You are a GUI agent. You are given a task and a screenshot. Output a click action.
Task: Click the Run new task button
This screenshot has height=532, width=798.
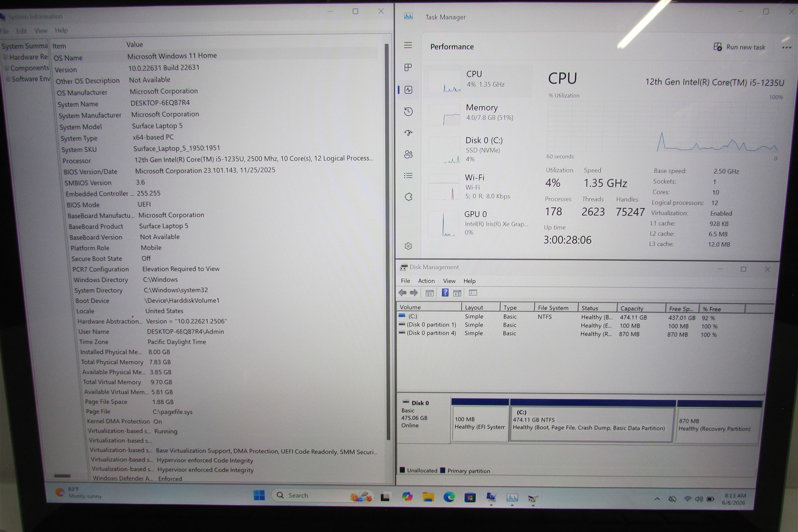[x=739, y=47]
